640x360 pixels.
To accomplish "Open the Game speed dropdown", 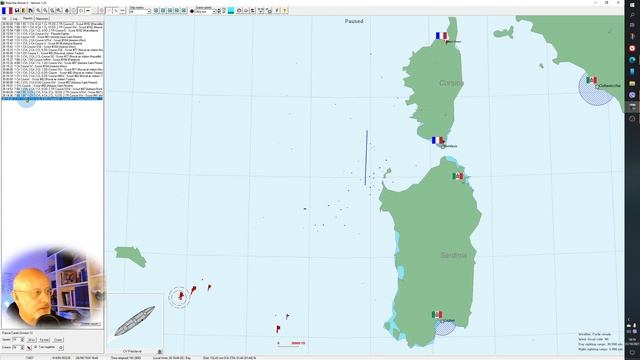I will coord(205,12).
